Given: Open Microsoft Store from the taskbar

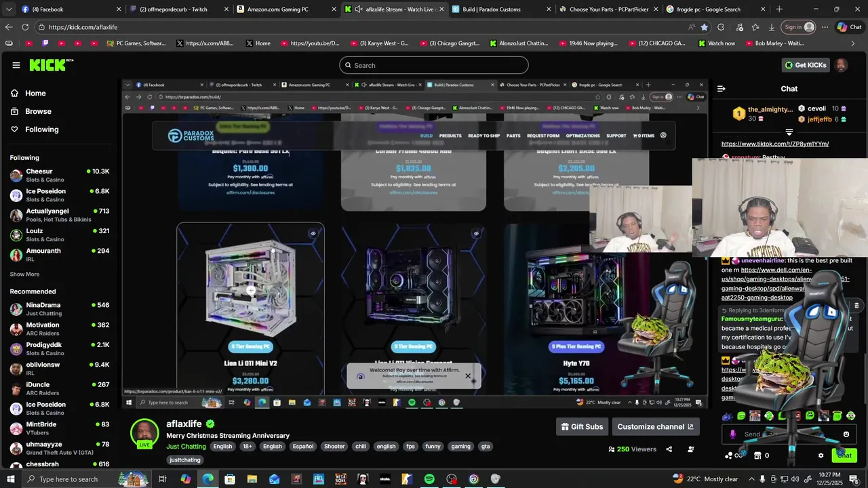Looking at the screenshot, I should [230, 479].
